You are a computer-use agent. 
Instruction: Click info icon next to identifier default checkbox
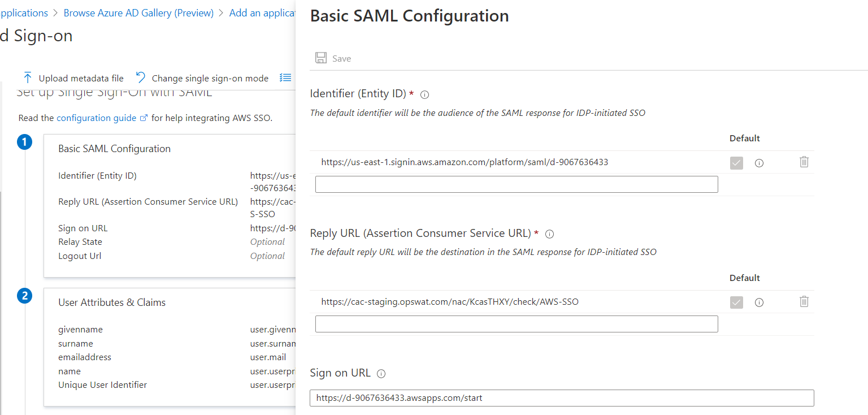(x=759, y=163)
